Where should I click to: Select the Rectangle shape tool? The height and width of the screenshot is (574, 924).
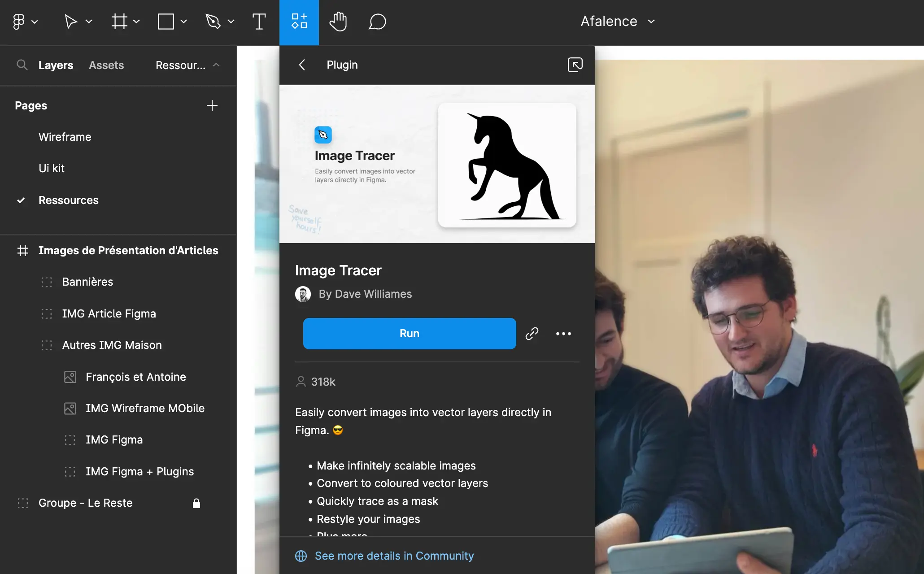click(166, 22)
